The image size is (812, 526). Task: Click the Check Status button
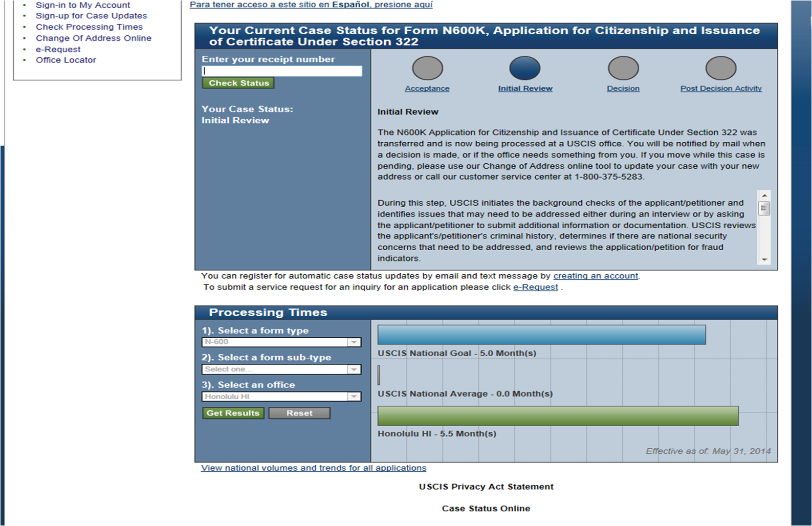click(x=238, y=83)
